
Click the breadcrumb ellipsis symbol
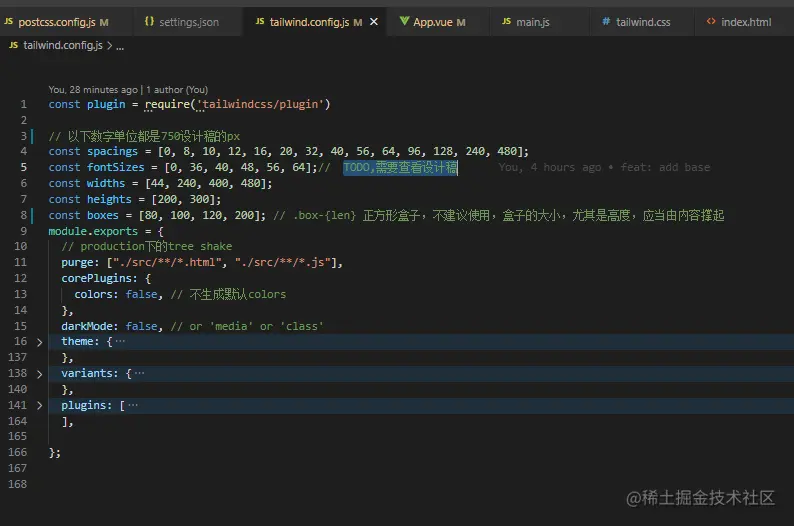coord(120,47)
